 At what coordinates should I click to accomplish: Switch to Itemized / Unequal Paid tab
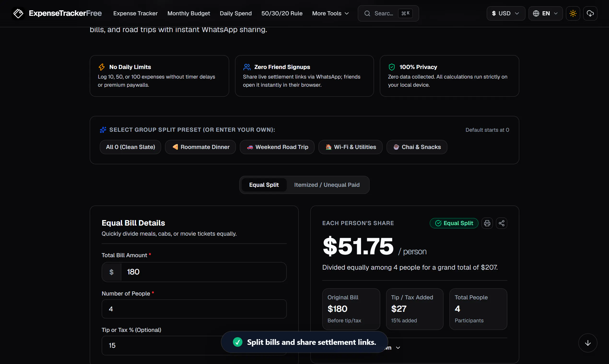tap(327, 185)
